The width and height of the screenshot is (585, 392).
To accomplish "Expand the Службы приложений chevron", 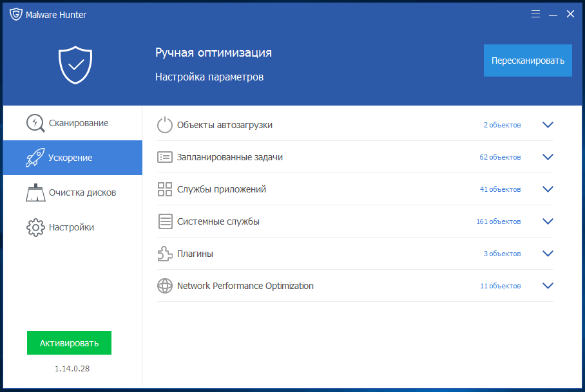I will [548, 189].
